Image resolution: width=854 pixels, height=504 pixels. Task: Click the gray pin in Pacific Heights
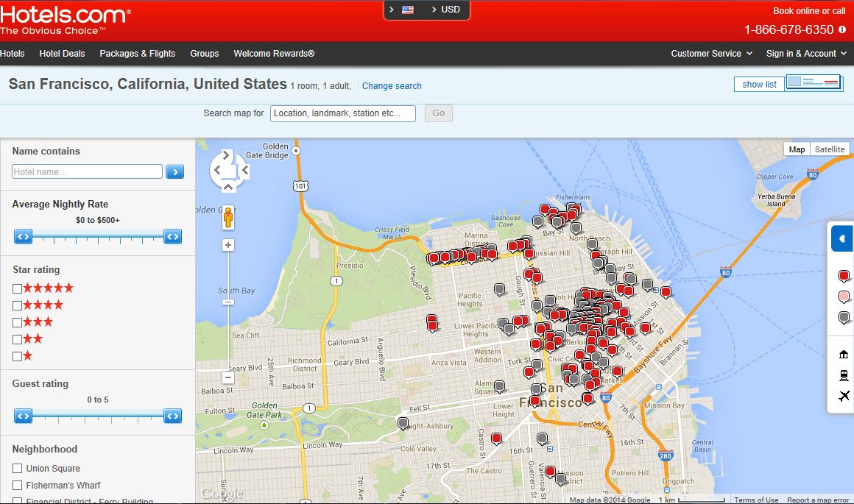click(x=499, y=289)
